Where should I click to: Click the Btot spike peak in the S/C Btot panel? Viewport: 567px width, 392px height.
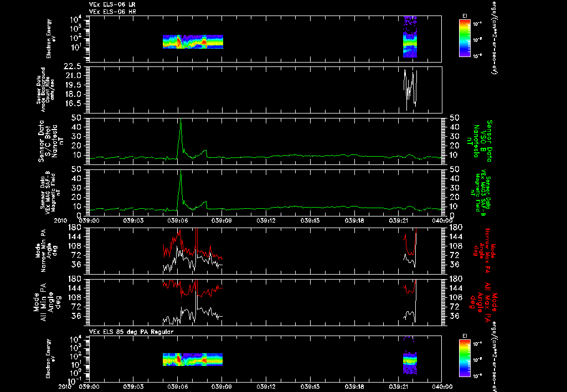pyautogui.click(x=181, y=120)
